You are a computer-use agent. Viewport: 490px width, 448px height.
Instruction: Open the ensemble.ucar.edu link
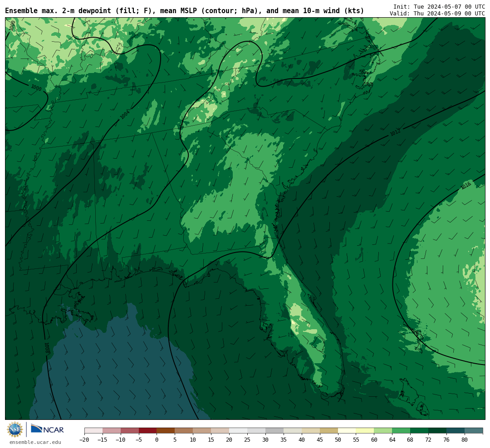point(35,442)
